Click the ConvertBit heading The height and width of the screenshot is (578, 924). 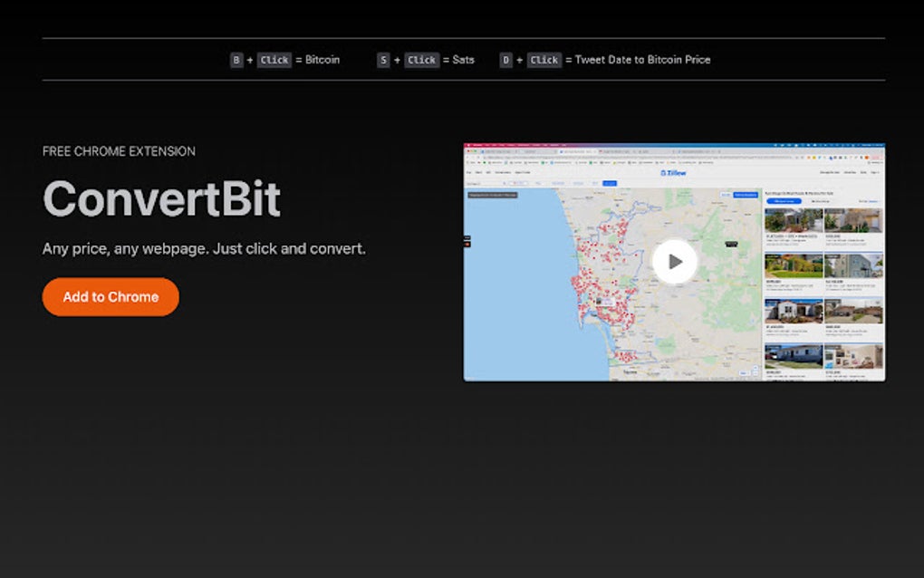click(161, 198)
